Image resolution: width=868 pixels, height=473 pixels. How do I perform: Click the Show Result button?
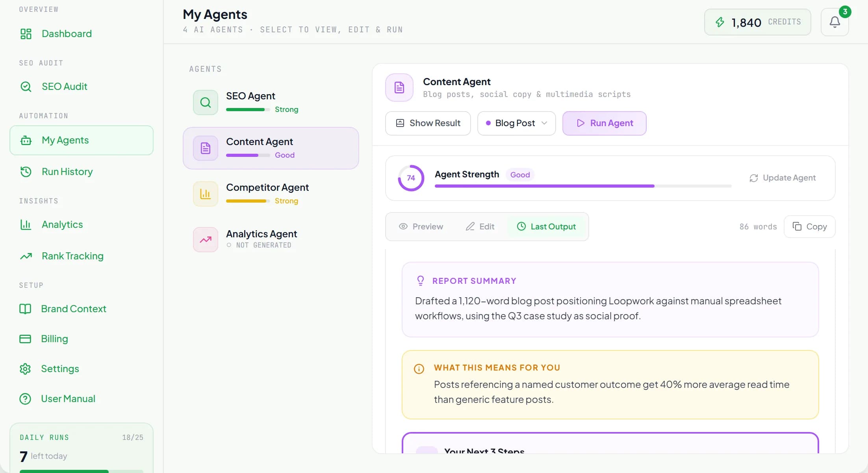pos(428,123)
